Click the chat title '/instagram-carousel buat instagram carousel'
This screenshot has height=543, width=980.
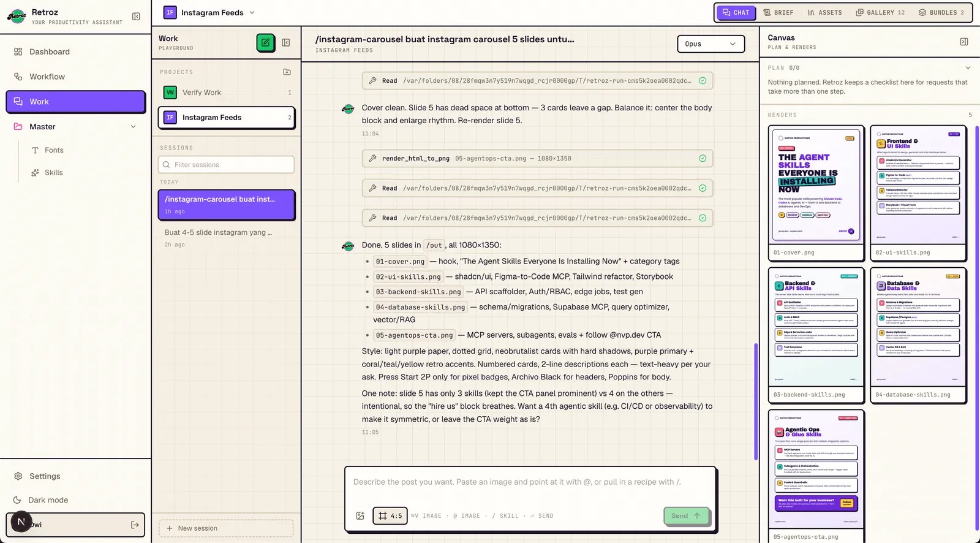(x=445, y=39)
